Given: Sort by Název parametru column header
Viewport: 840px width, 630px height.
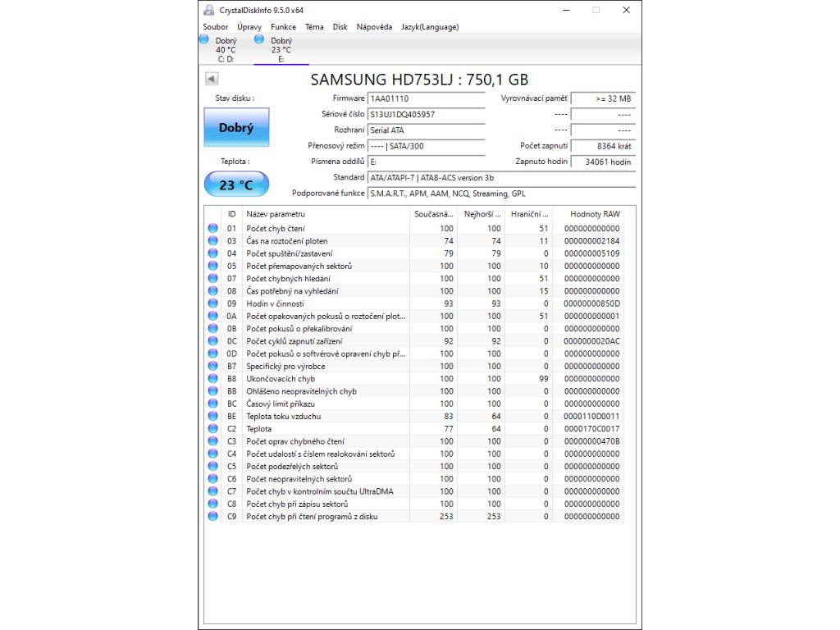Looking at the screenshot, I should (x=326, y=213).
